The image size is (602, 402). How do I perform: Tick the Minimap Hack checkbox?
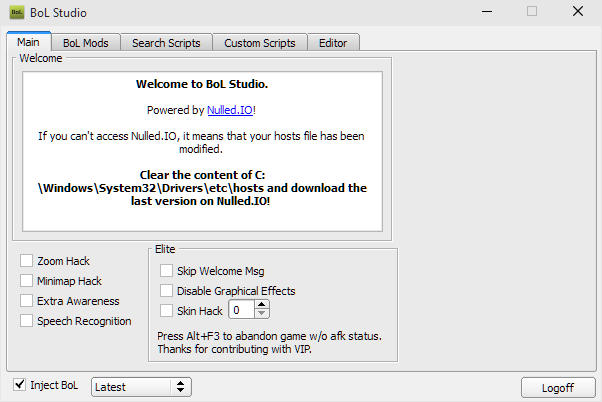(26, 280)
